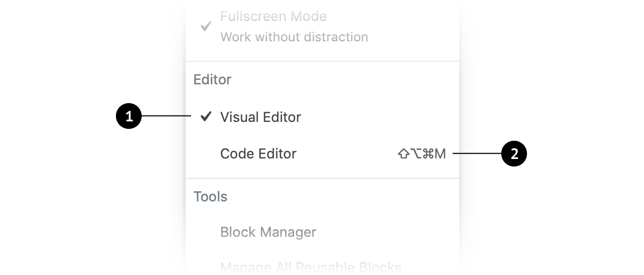Click the letter M in Code Editor shortcut
This screenshot has height=275, width=644.
tap(440, 154)
